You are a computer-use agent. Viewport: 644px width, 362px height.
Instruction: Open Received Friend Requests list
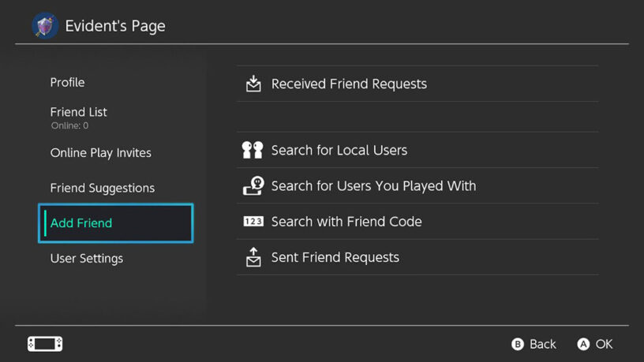click(x=417, y=84)
